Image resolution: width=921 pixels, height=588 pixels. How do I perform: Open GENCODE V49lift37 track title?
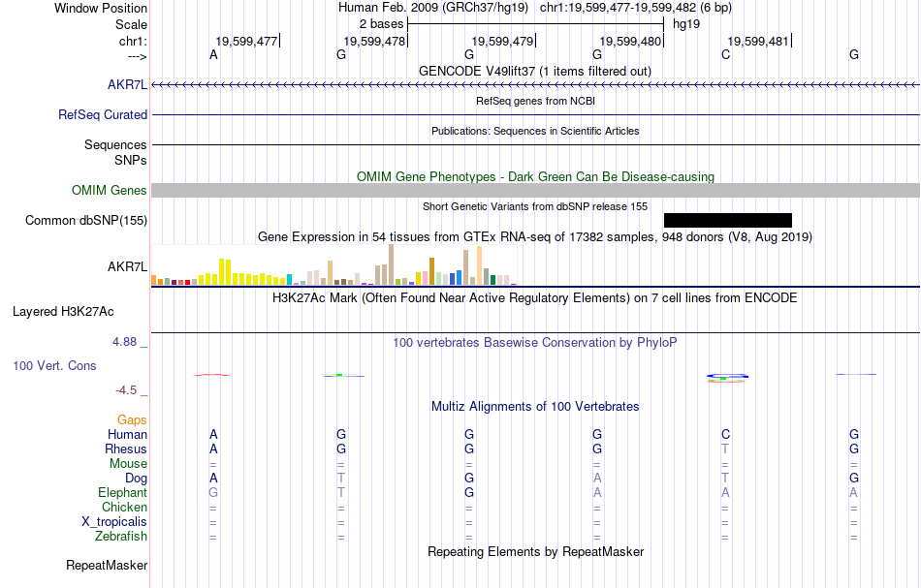point(534,72)
